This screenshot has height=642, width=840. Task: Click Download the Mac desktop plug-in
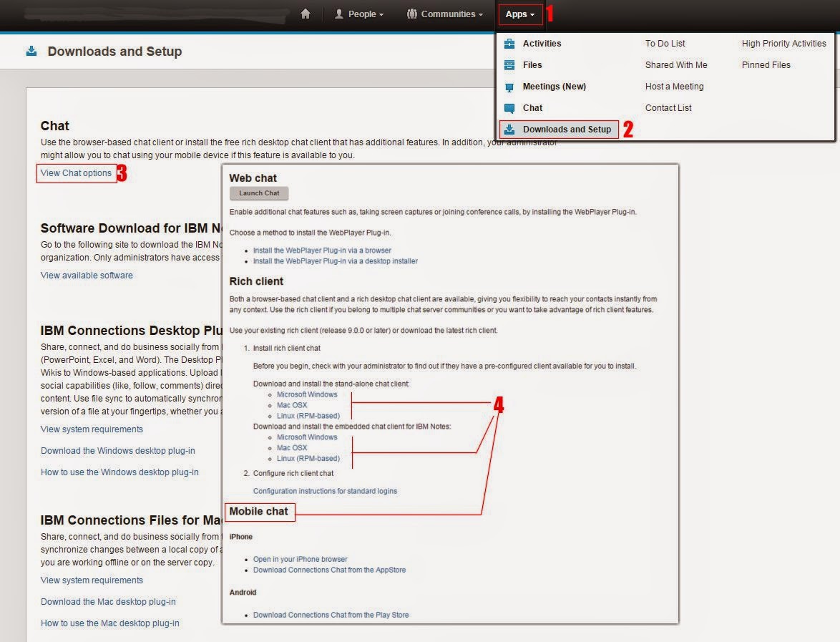click(x=108, y=602)
